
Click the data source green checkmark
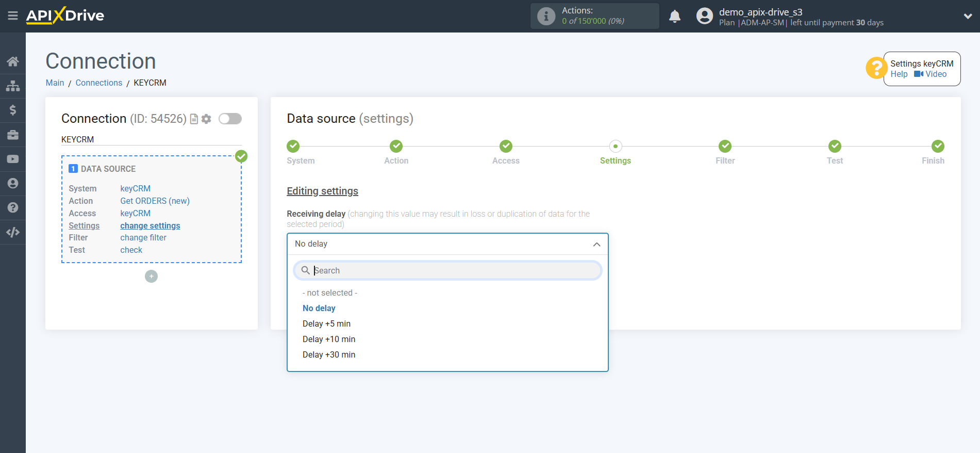pos(241,156)
